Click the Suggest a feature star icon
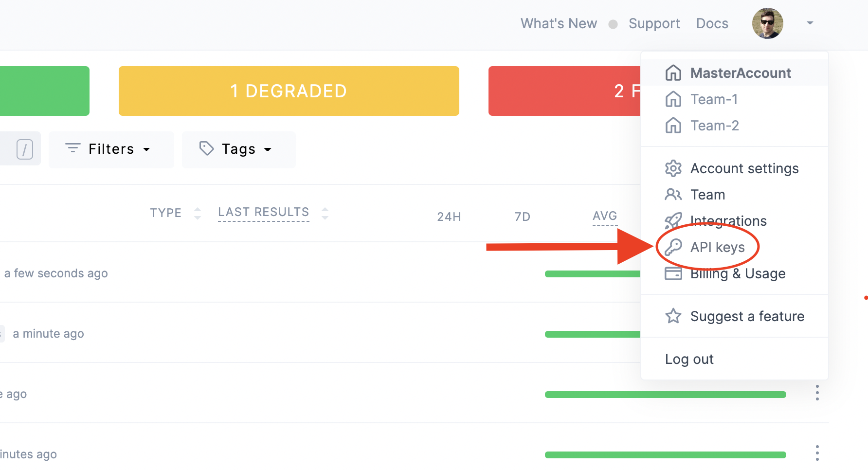The width and height of the screenshot is (868, 470). (673, 316)
